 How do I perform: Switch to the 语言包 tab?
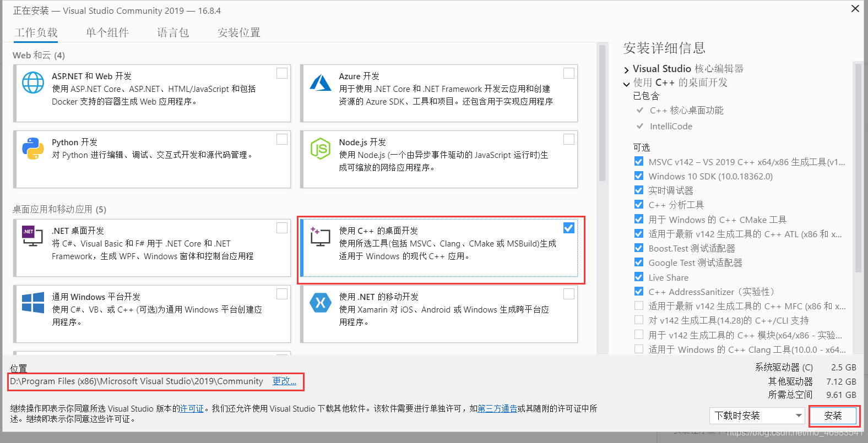coord(173,32)
